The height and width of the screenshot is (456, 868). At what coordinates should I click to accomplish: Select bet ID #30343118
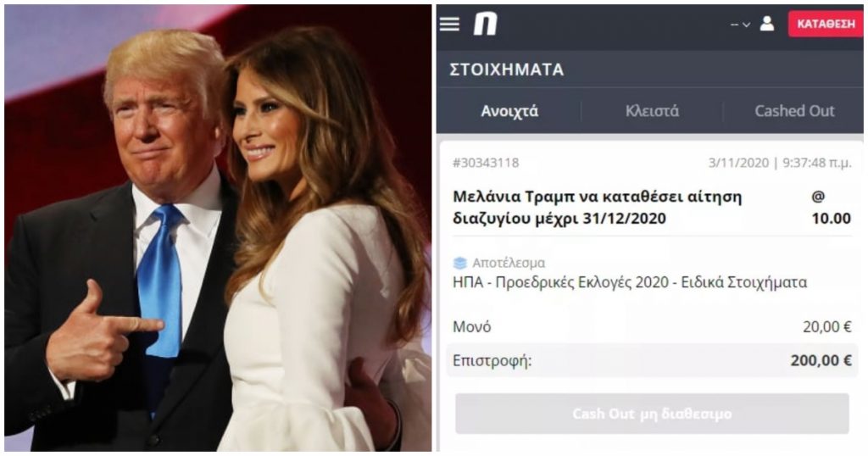coord(486,163)
